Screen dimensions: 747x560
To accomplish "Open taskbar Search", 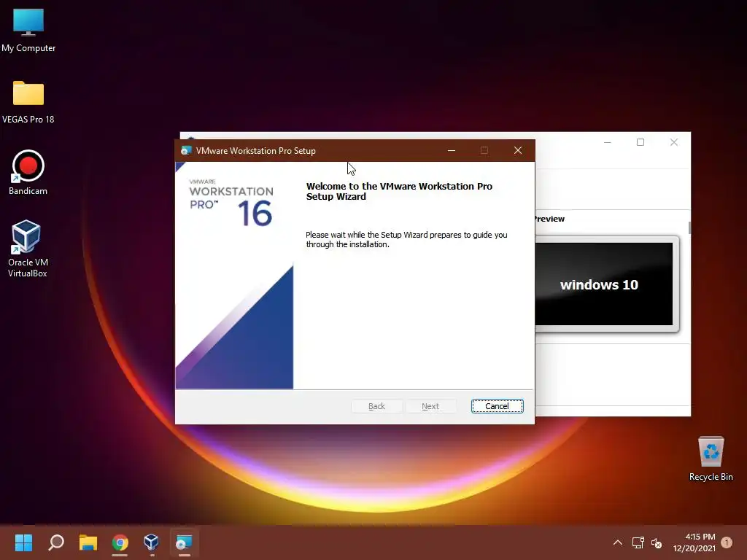I will click(56, 542).
